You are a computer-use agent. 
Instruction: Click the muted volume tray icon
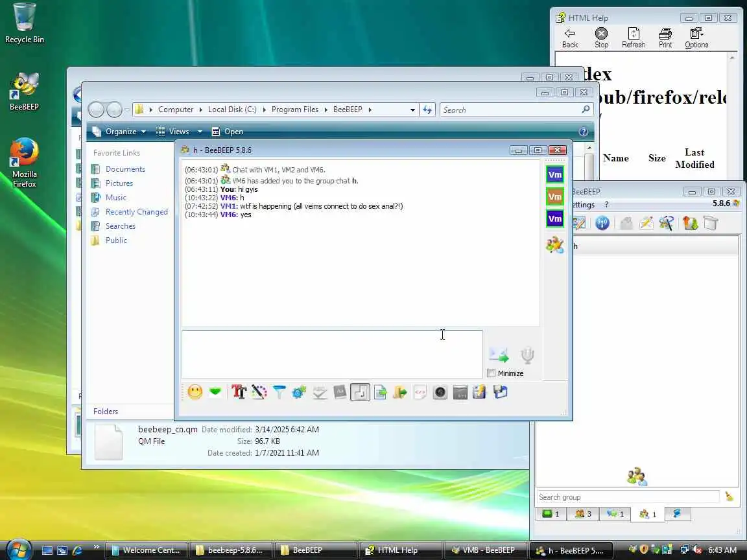click(697, 550)
